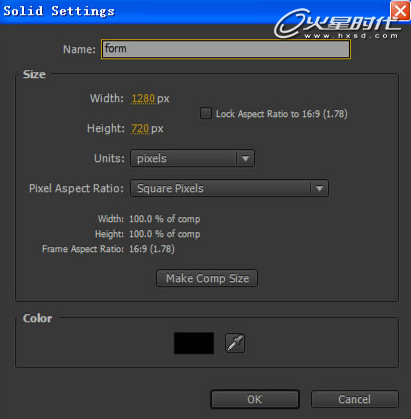
Task: Click the Make Comp Size button
Action: (207, 278)
